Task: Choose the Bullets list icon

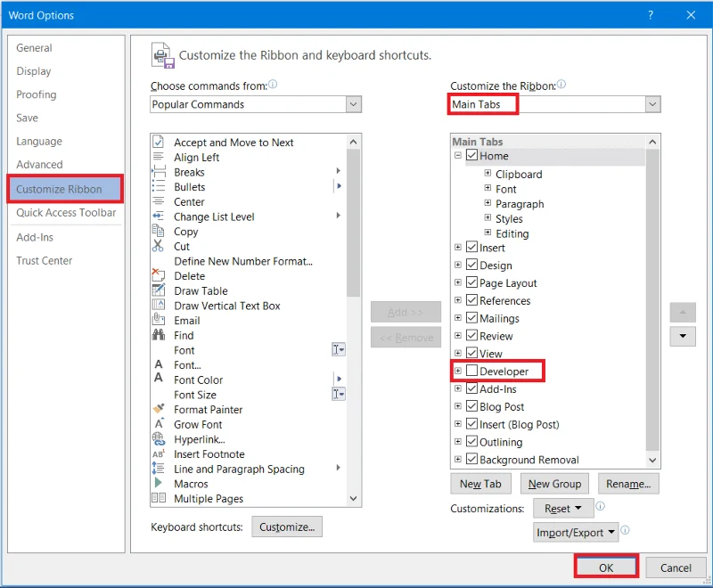Action: click(x=159, y=187)
